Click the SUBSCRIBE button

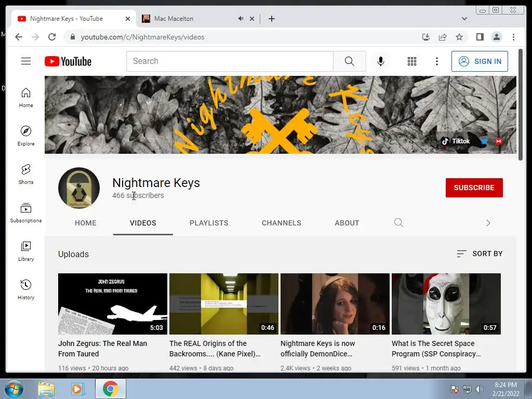(x=474, y=188)
